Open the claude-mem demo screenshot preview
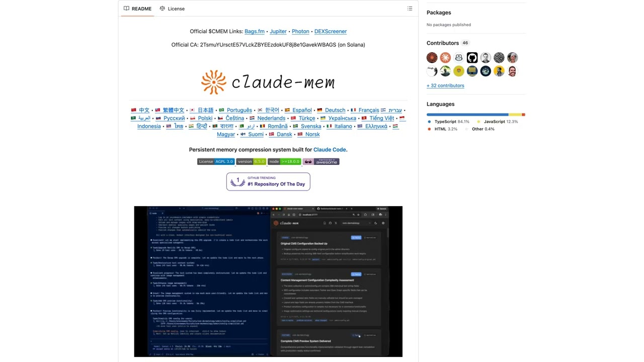 (x=268, y=282)
